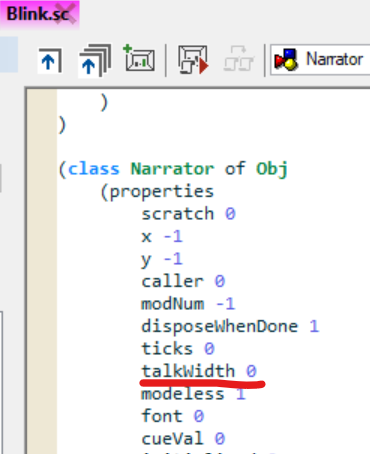The width and height of the screenshot is (370, 454).
Task: Click the Narrator class name in the code
Action: [x=172, y=169]
